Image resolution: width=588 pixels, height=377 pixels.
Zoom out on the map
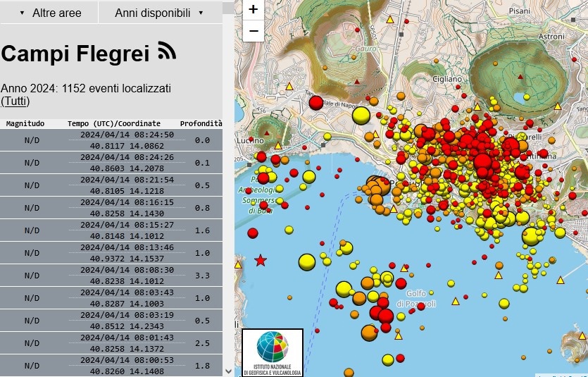click(x=254, y=31)
